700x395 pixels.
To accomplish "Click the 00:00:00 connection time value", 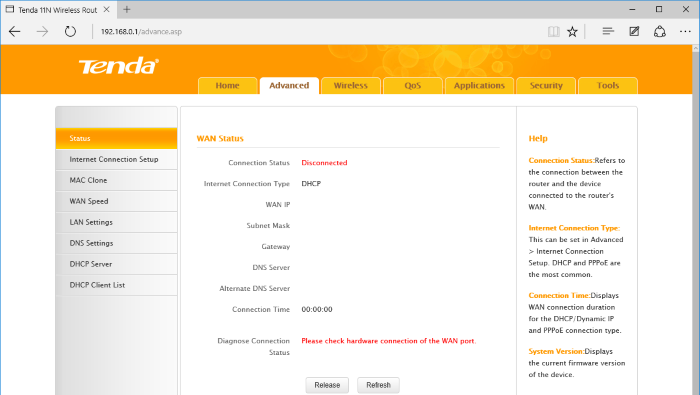I will [317, 309].
